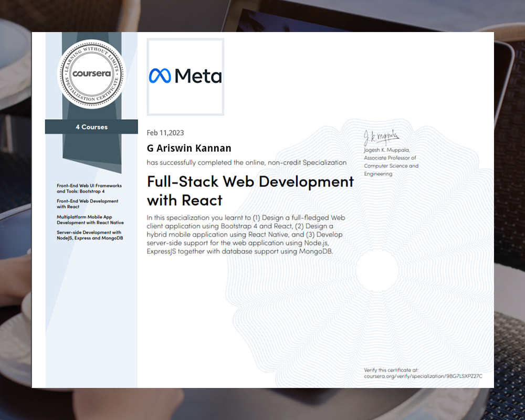This screenshot has width=525, height=420.
Task: Open Front-End Web Development with React course
Action: [x=87, y=204]
